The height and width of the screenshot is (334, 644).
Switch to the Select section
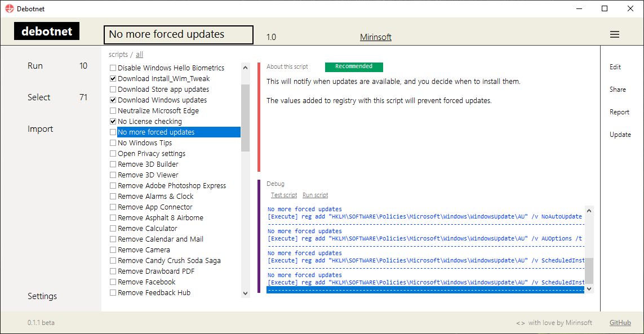click(x=38, y=97)
